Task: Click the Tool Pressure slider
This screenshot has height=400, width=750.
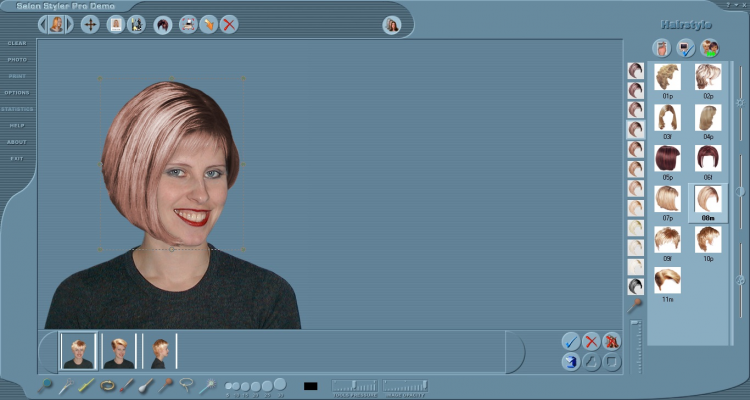Action: point(354,385)
